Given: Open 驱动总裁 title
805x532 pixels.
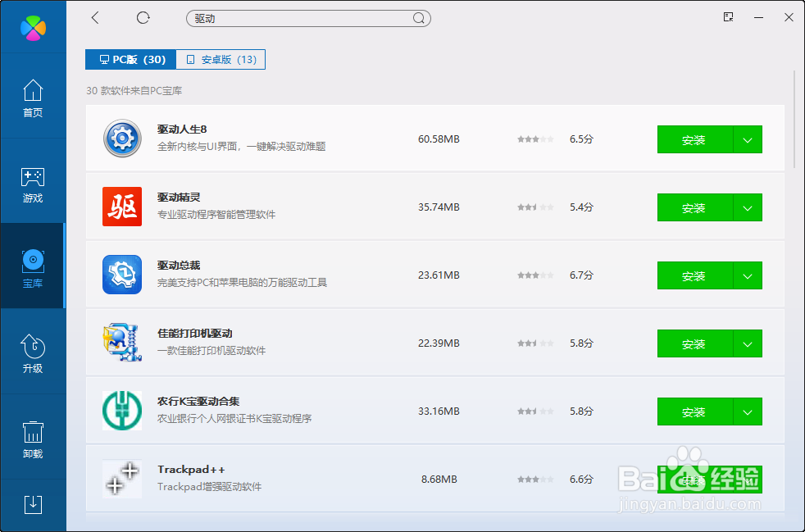Looking at the screenshot, I should tap(179, 266).
